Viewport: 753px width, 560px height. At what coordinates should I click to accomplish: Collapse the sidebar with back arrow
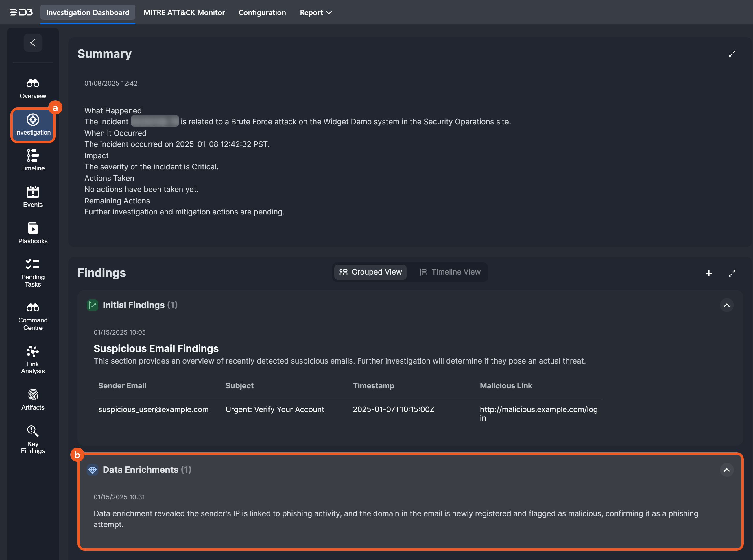click(x=33, y=43)
